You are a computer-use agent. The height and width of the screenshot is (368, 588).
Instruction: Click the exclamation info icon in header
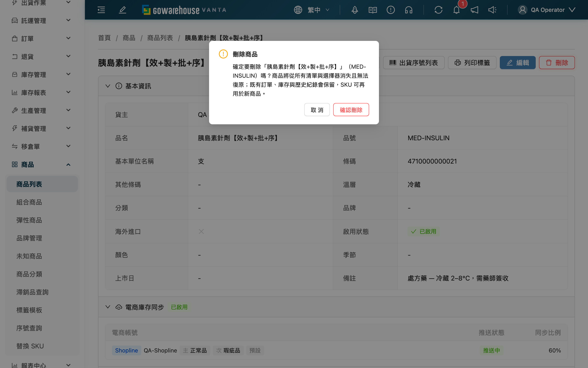point(391,10)
